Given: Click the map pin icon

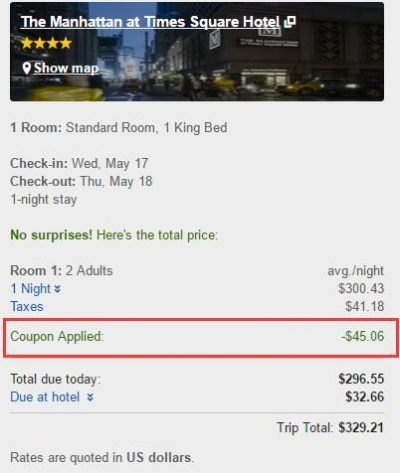Looking at the screenshot, I should 27,68.
